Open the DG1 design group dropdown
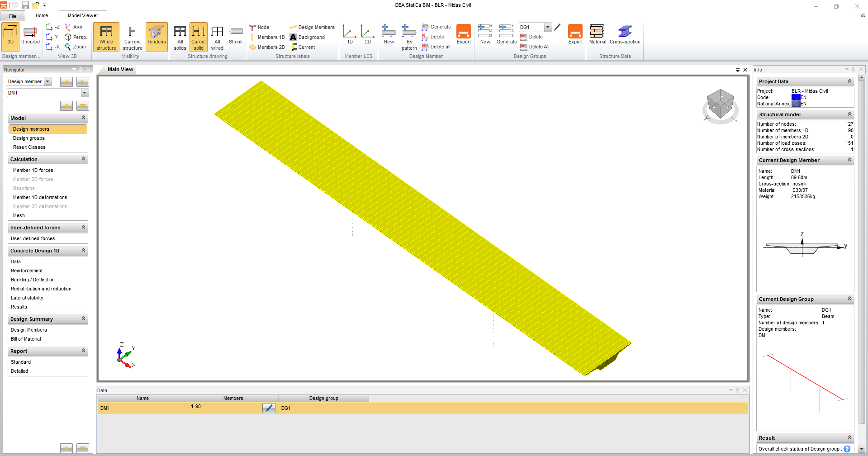 (548, 27)
